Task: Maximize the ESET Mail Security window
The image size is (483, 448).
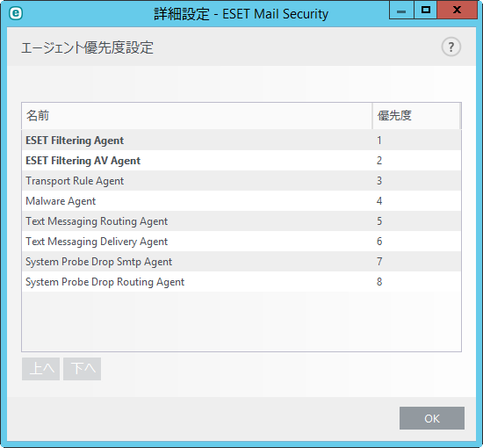Action: 425,11
